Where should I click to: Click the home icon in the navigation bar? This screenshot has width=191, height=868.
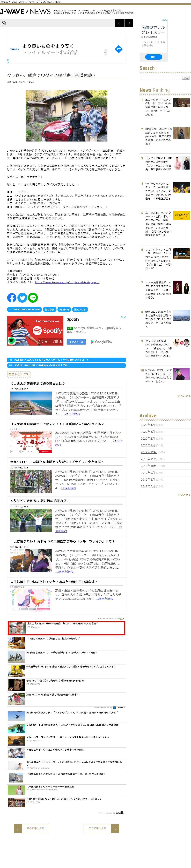point(4,23)
